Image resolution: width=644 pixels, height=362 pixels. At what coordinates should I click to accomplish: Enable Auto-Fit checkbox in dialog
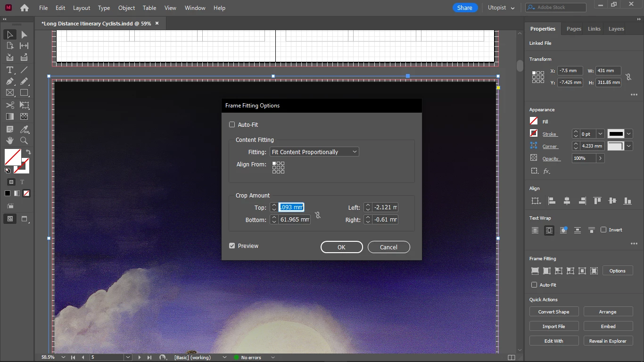pyautogui.click(x=232, y=124)
